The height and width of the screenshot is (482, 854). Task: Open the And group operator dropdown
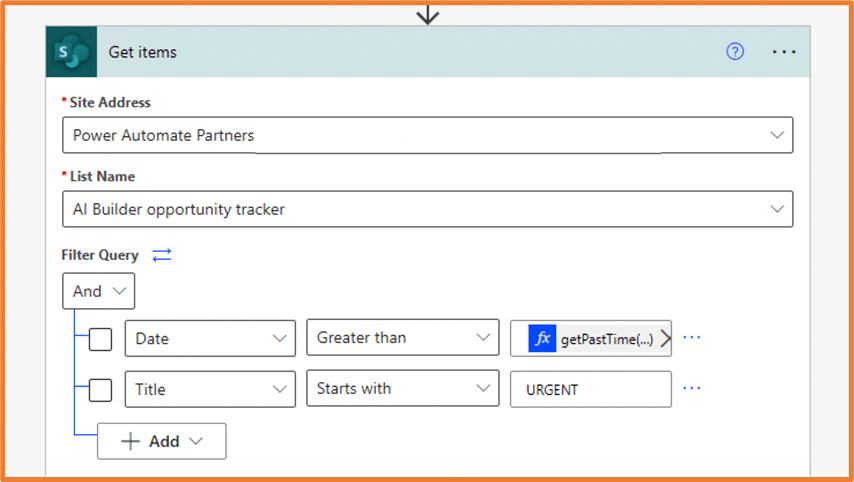point(98,291)
